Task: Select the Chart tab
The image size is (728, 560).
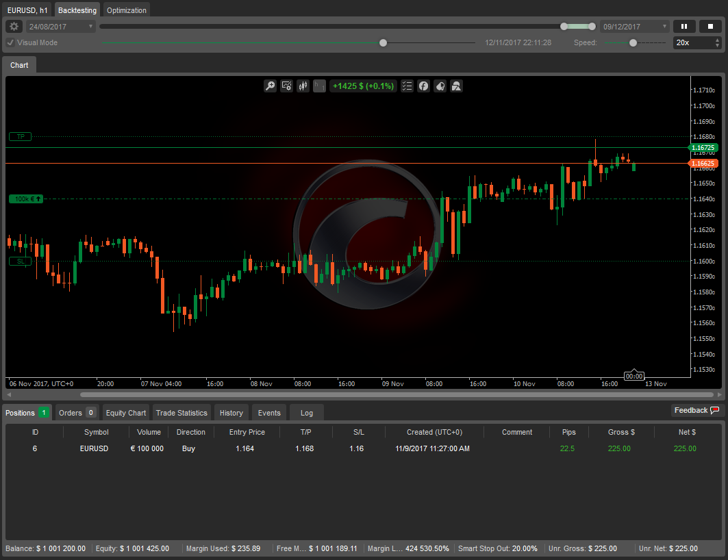Action: [19, 66]
